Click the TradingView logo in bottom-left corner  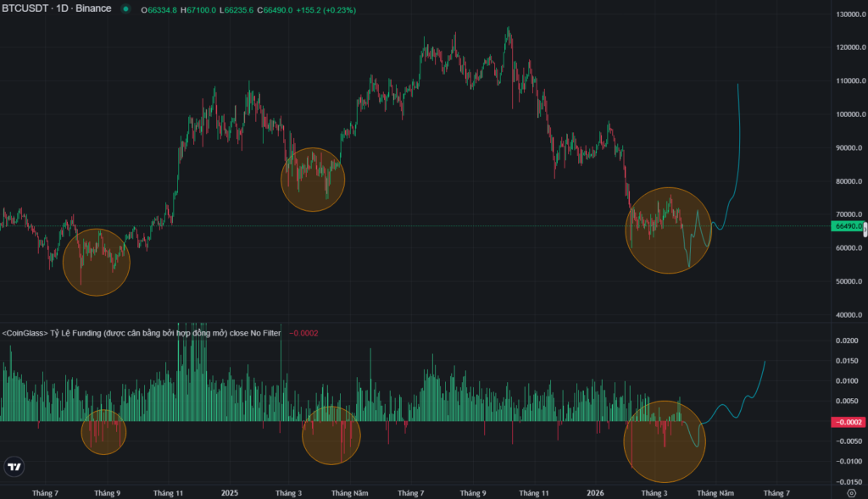click(14, 467)
